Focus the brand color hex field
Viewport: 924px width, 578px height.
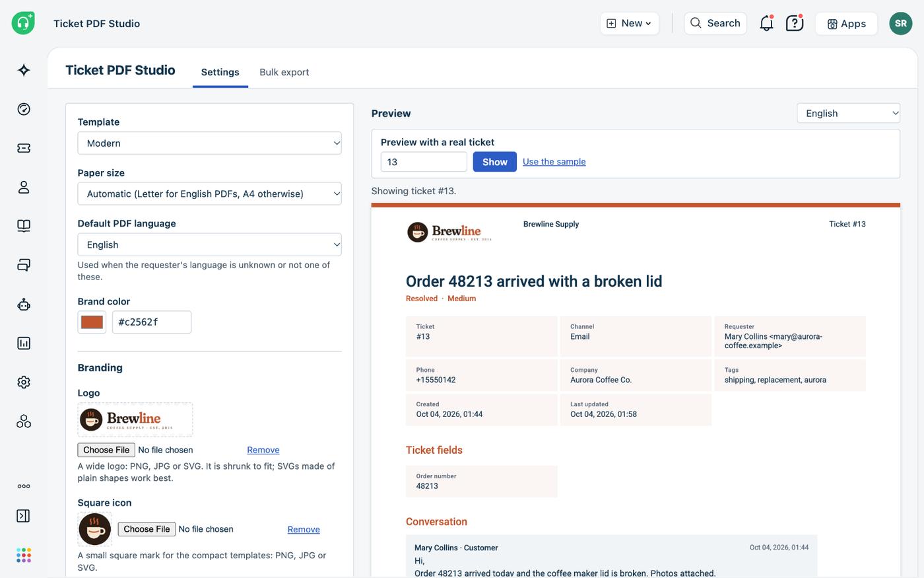152,322
